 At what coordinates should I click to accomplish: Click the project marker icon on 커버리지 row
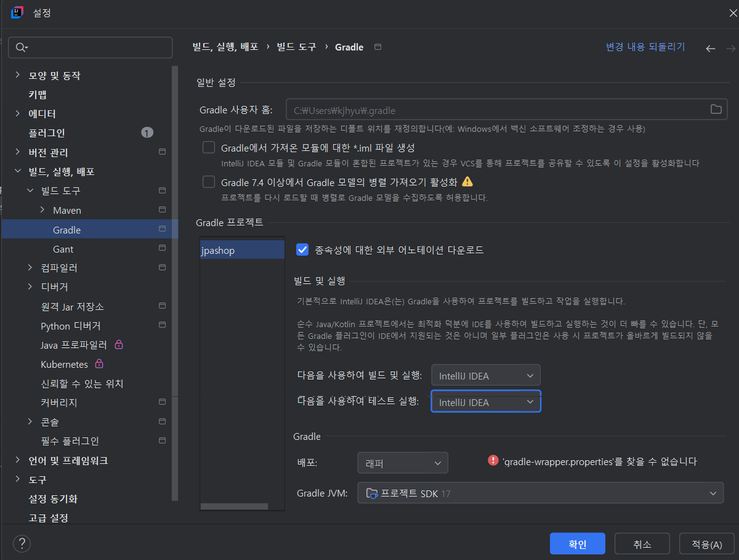(162, 402)
